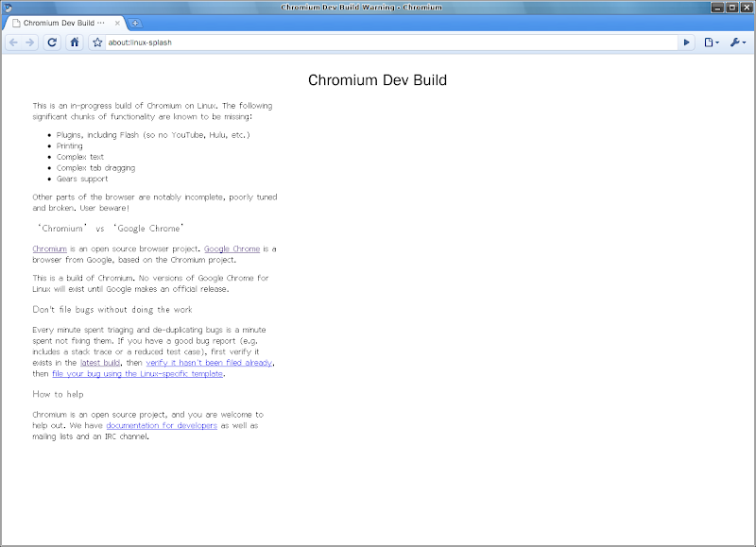Click the 'Printing' list item
Screen dimensions: 756x547
coord(69,146)
